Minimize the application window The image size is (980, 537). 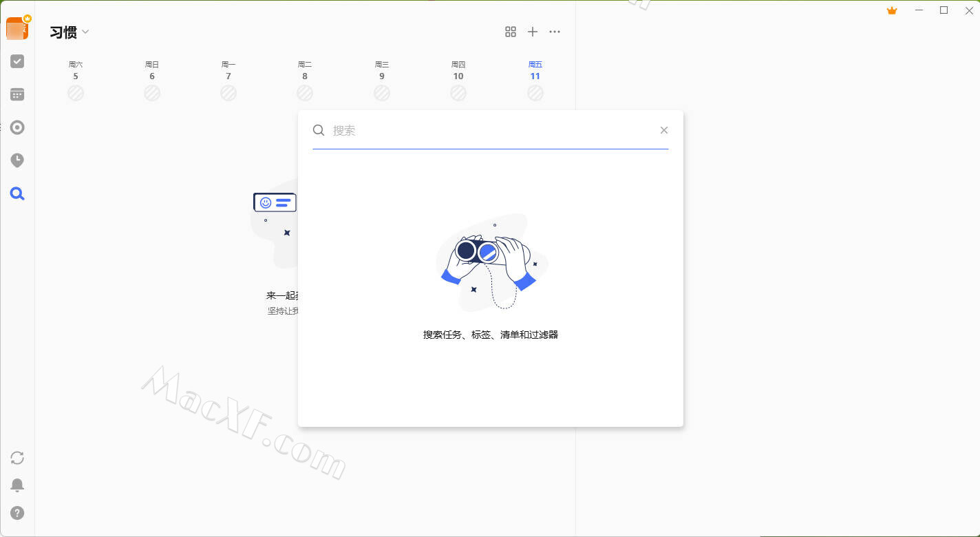tap(919, 10)
